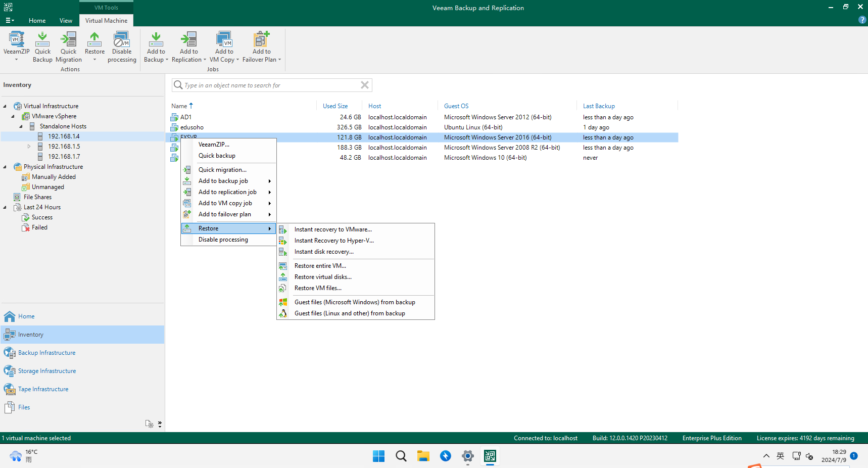Click the Quick Backup ribbon icon
868x468 pixels.
[x=42, y=39]
